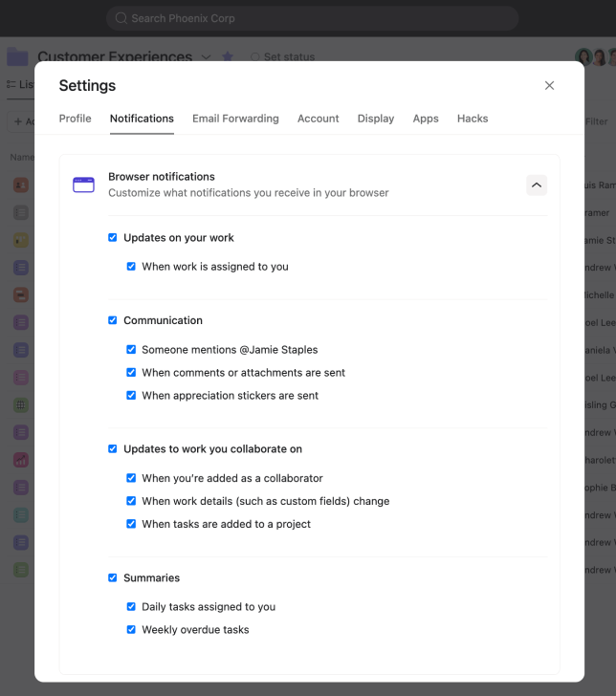Open dropdown arrow beside Customer Experiences title

coord(206,57)
